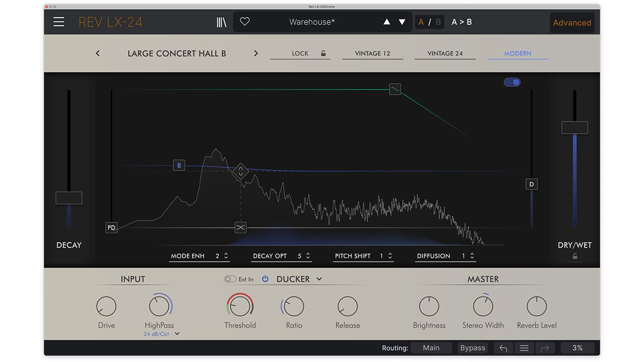
Task: Click the PD pre-delay handle
Action: click(111, 227)
